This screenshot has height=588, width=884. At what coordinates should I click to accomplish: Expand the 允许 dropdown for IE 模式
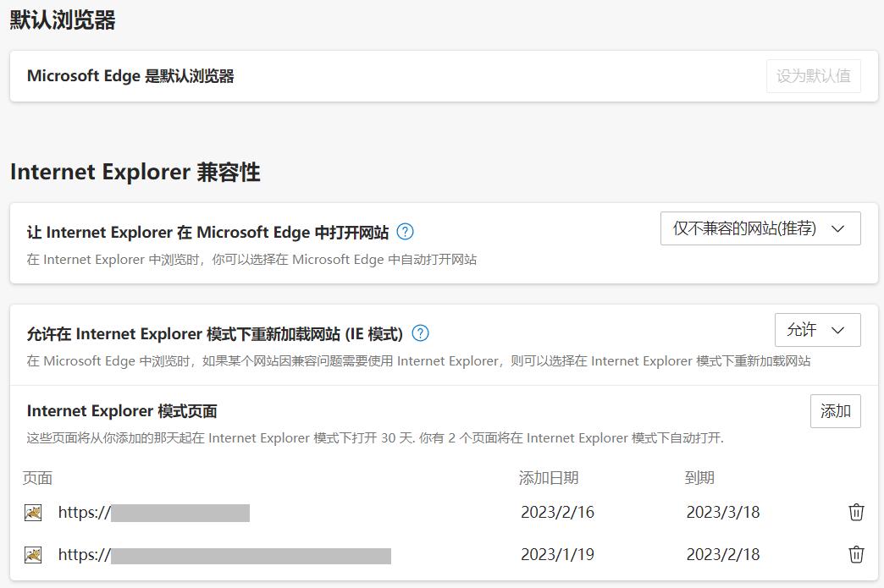click(817, 330)
